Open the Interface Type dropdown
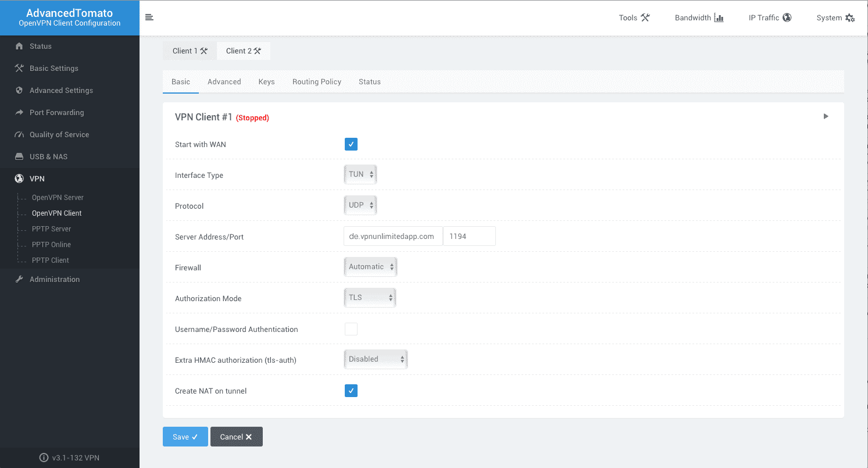Image resolution: width=868 pixels, height=468 pixels. click(360, 174)
